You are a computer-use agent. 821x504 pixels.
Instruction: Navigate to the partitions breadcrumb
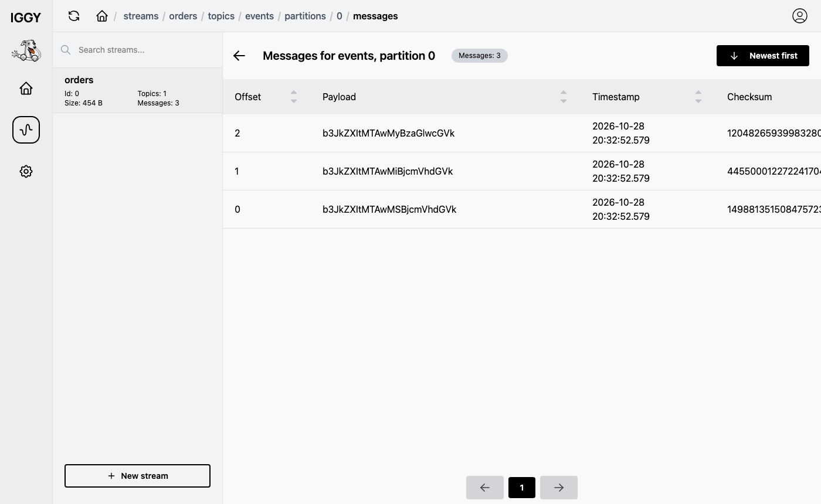click(x=305, y=16)
